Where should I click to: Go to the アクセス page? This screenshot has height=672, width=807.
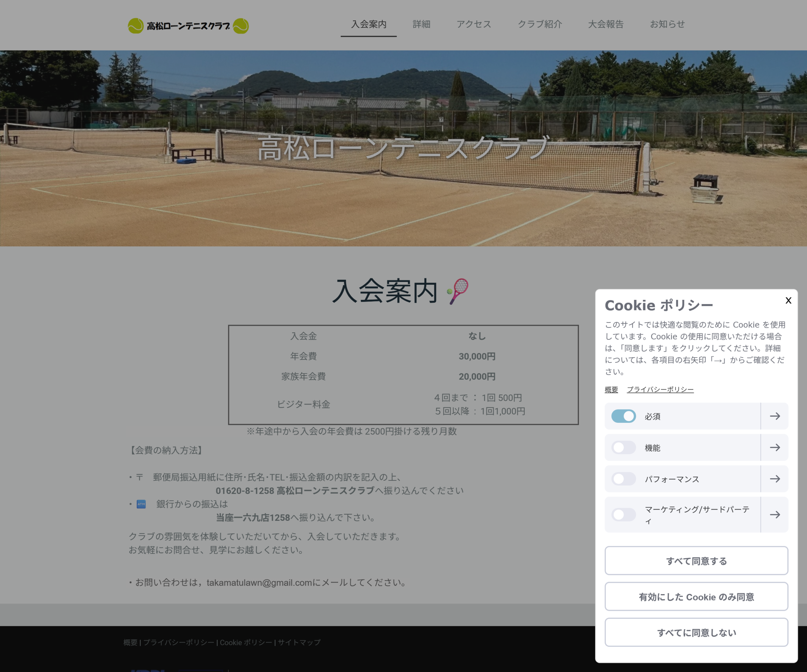coord(473,24)
